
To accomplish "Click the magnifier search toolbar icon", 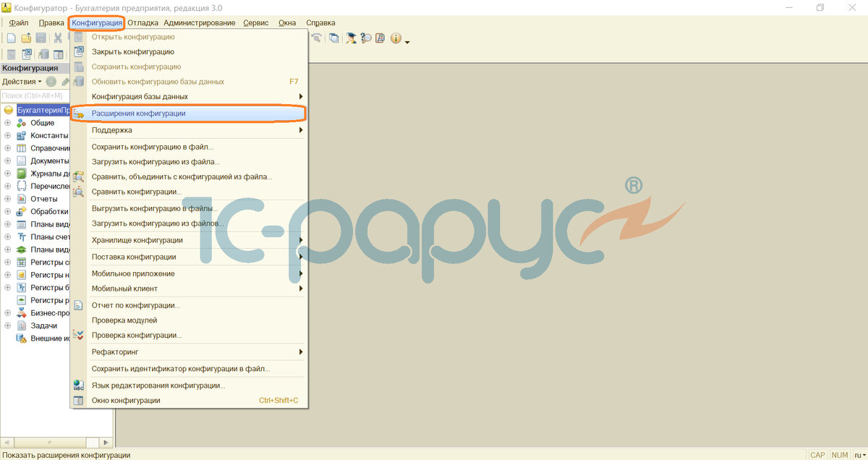I will tap(366, 38).
